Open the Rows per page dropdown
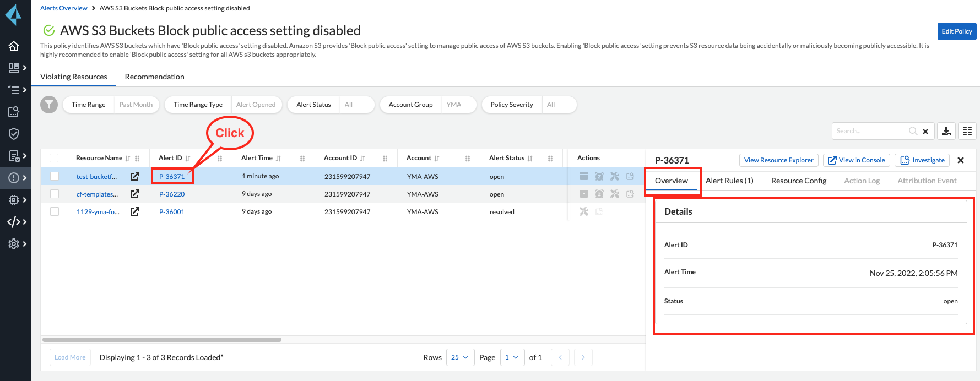 pos(460,357)
